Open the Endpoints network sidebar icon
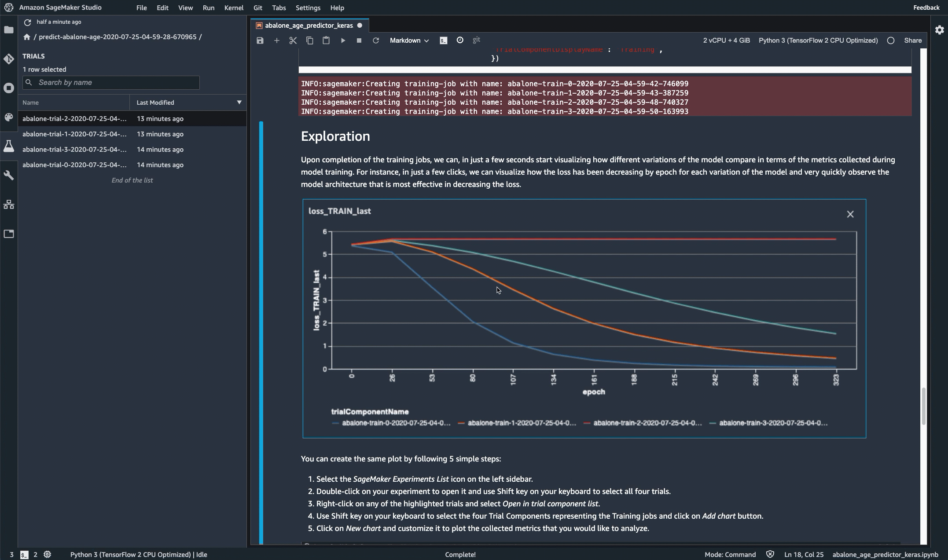 click(9, 205)
